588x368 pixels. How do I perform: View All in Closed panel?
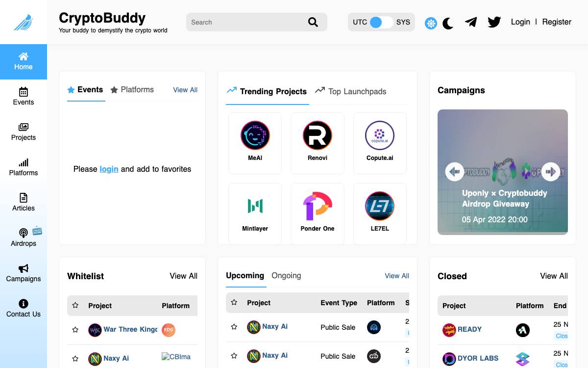(x=554, y=276)
